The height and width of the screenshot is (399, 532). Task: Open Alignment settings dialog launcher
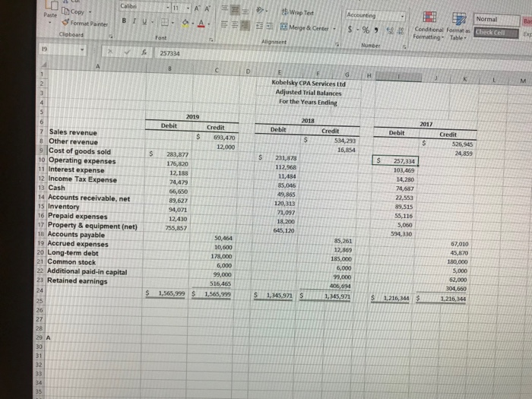point(337,44)
